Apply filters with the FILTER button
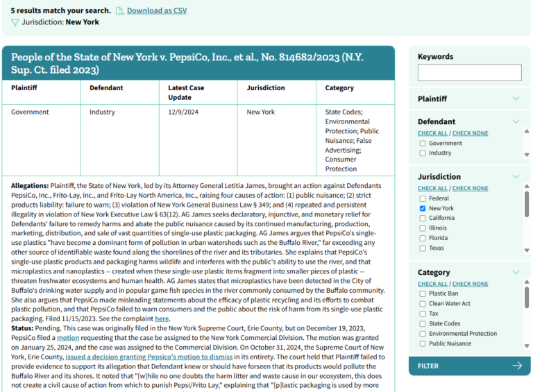Viewport: 533px width, 392px height. pyautogui.click(x=469, y=366)
